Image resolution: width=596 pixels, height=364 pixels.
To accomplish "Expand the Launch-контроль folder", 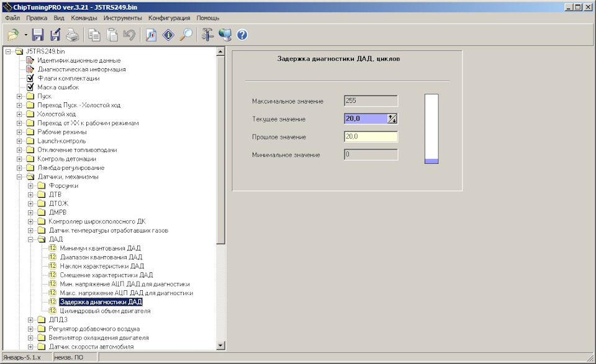I will pyautogui.click(x=19, y=141).
